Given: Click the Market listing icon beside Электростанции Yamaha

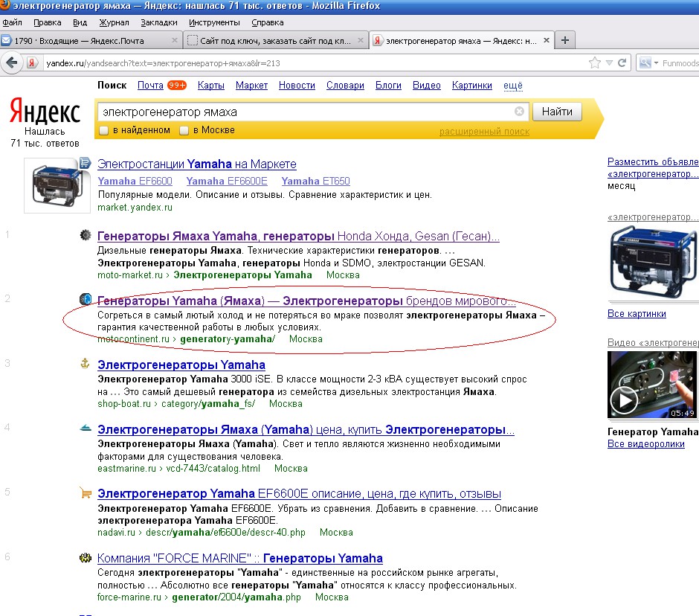Looking at the screenshot, I should click(86, 163).
